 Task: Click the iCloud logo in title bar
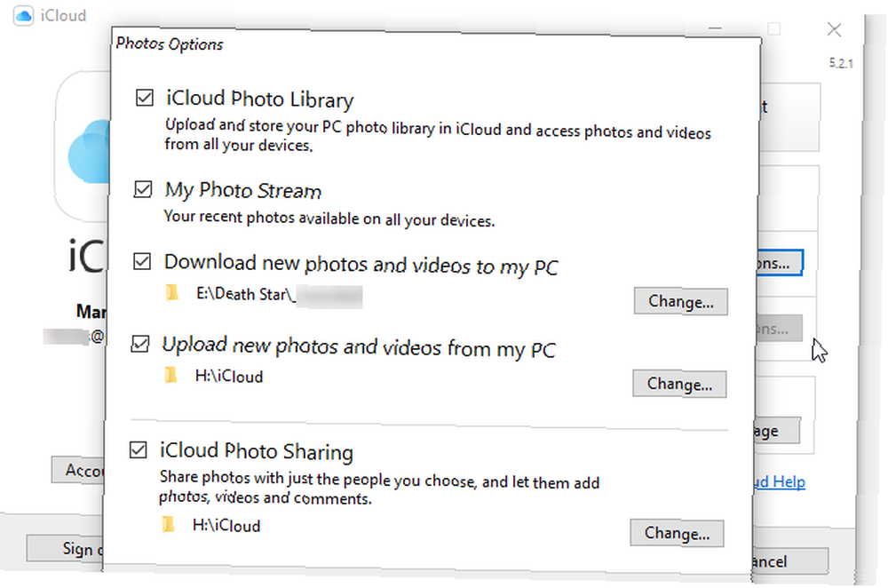24,15
